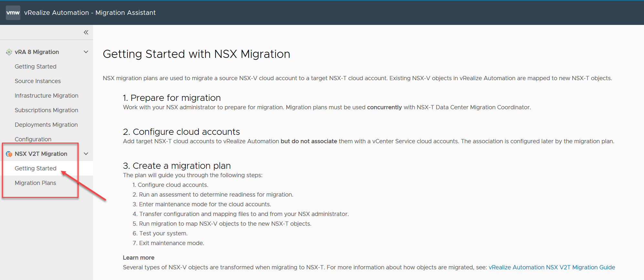Click the bold word 'concurrently'

pyautogui.click(x=385, y=107)
